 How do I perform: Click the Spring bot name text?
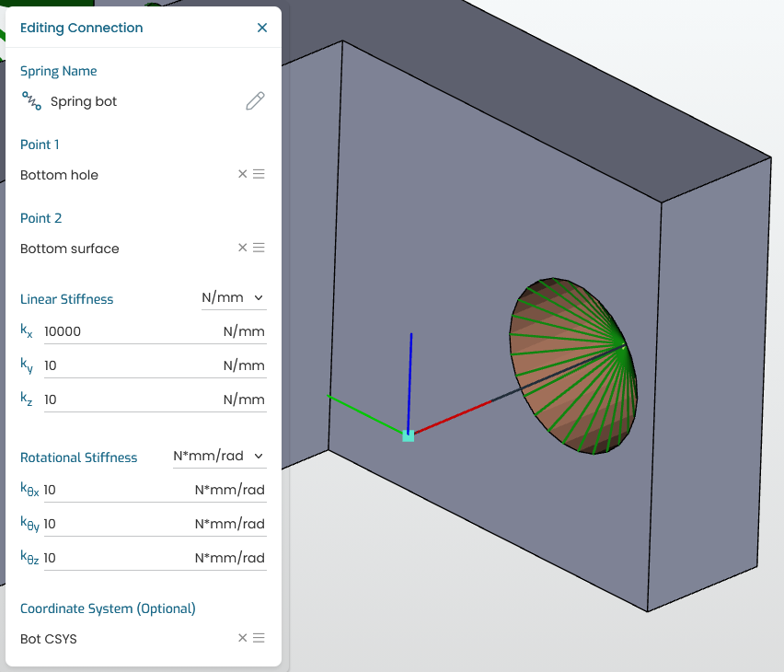coord(84,101)
